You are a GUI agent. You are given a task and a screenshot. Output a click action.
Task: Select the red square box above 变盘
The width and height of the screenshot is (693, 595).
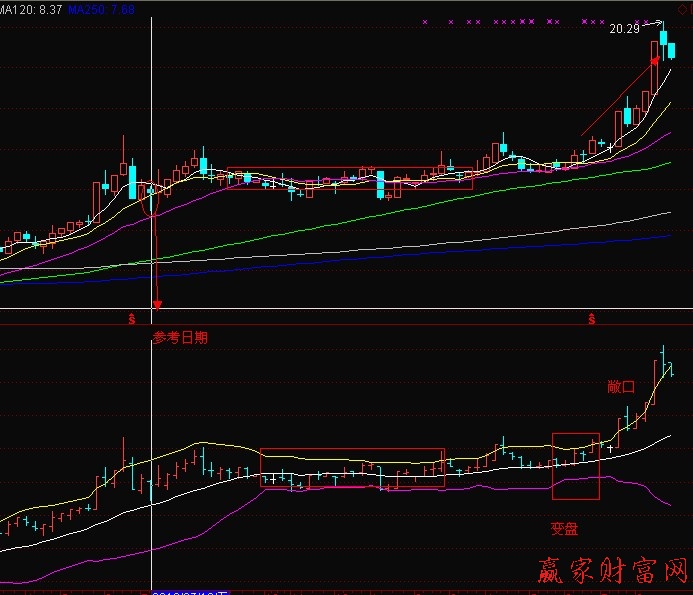coord(575,465)
